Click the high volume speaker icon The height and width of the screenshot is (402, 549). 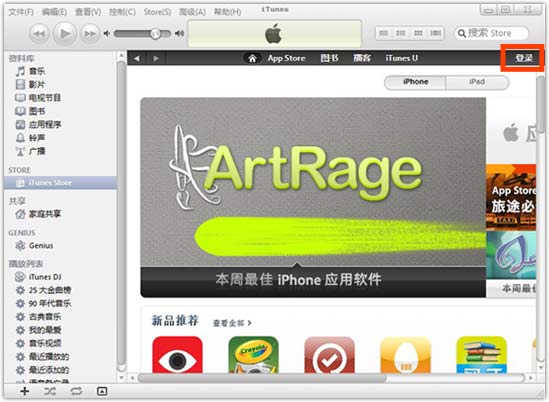tap(180, 34)
